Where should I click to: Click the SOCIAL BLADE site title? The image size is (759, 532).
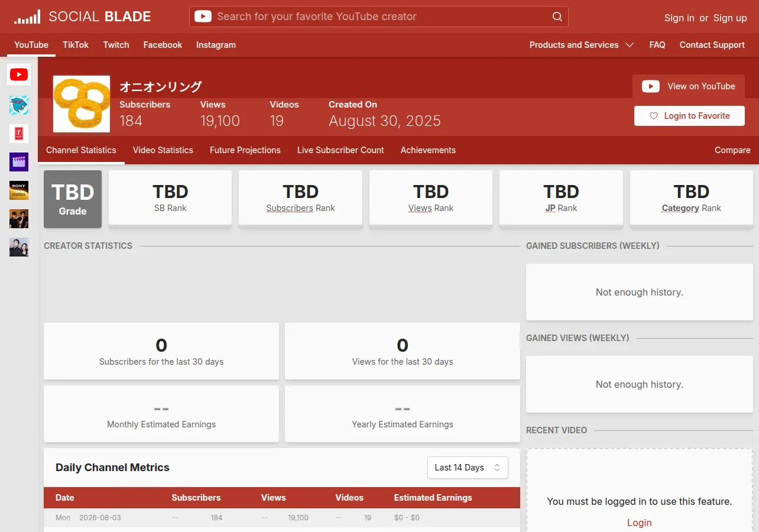(100, 17)
